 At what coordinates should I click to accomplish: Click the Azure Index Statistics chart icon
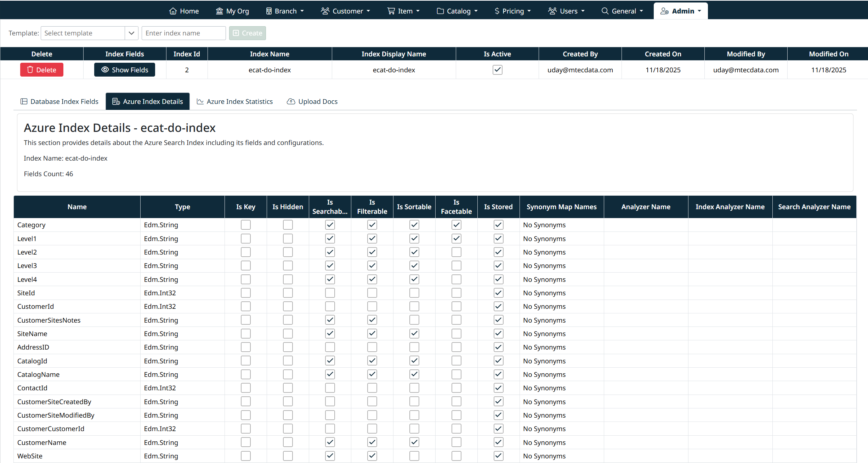(200, 102)
